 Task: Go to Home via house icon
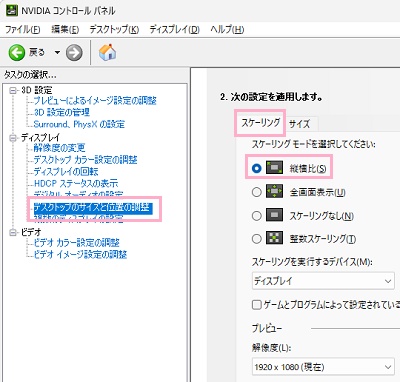click(107, 52)
